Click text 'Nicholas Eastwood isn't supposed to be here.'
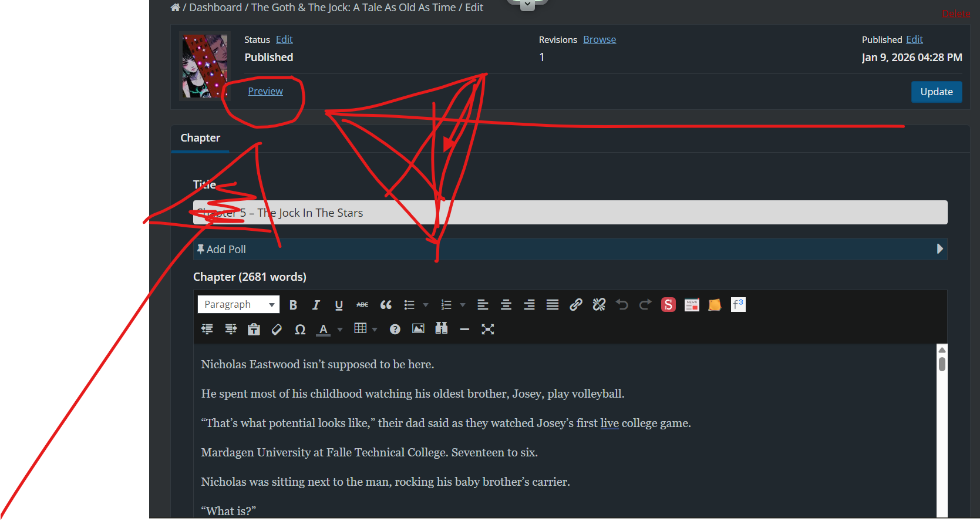This screenshot has width=980, height=521. pos(318,364)
